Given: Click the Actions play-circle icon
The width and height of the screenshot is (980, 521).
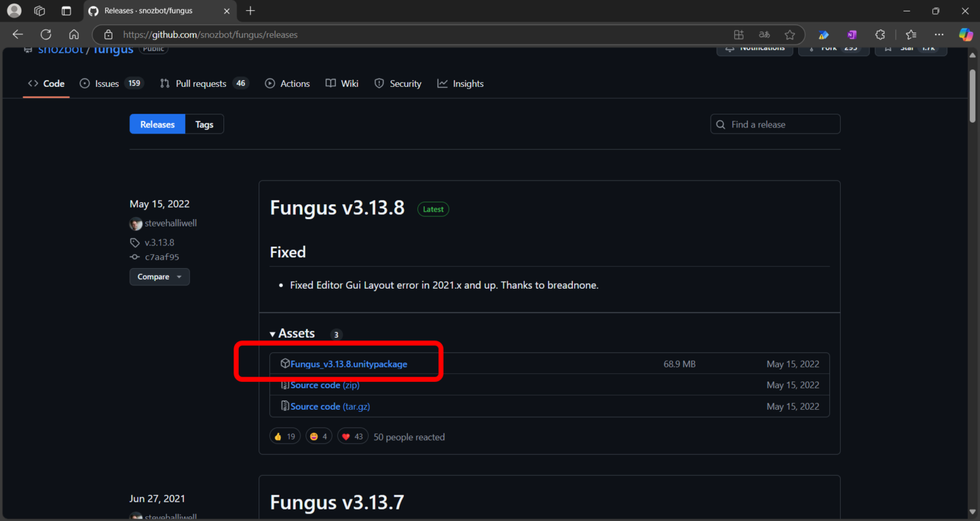Looking at the screenshot, I should point(269,83).
